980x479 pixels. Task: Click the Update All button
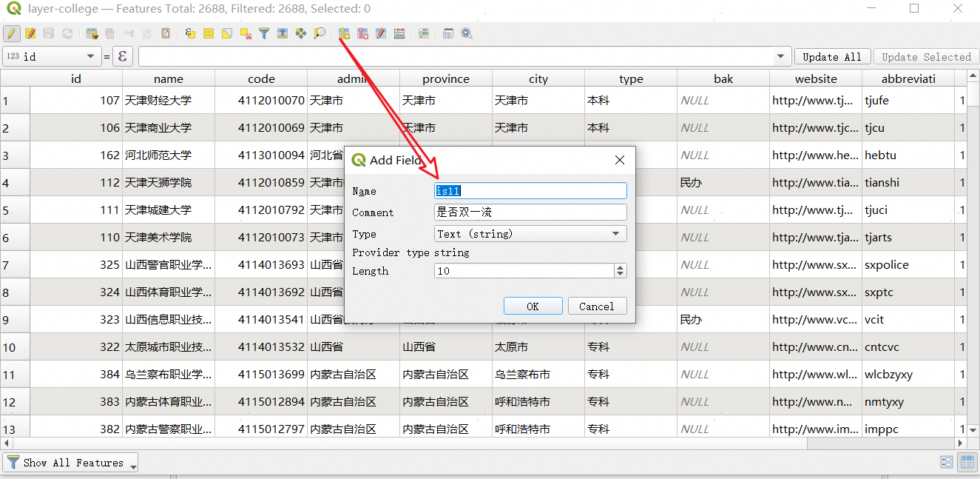point(831,57)
